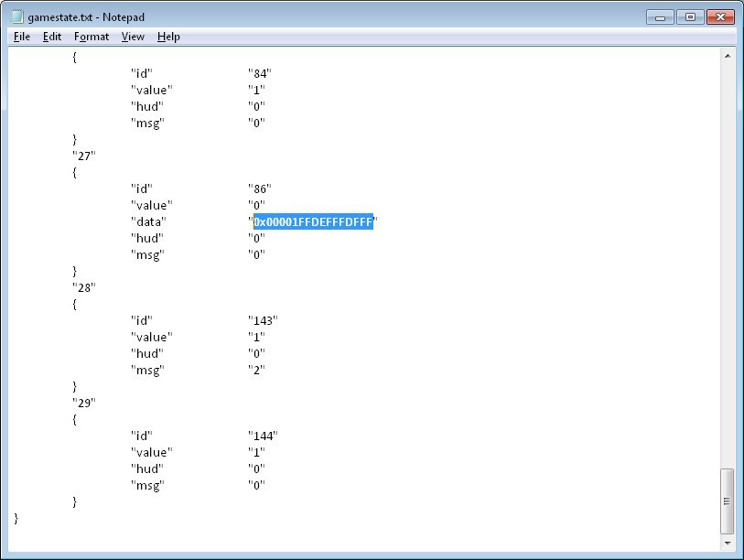
Task: Click "1" value under id 143
Action: tap(256, 337)
